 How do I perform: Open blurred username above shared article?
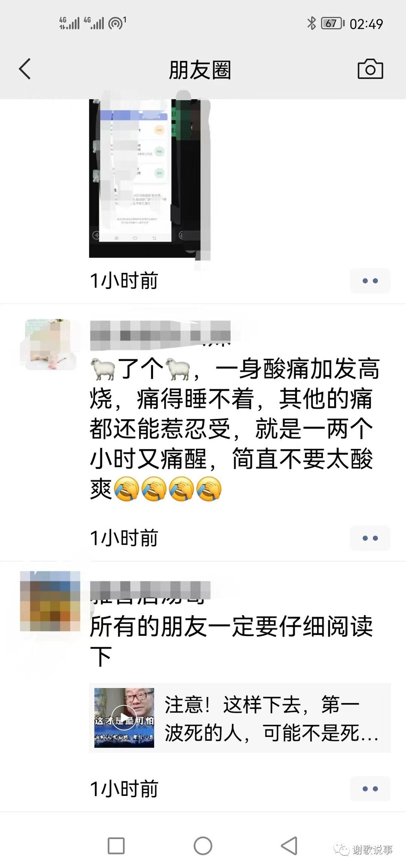coord(150,592)
